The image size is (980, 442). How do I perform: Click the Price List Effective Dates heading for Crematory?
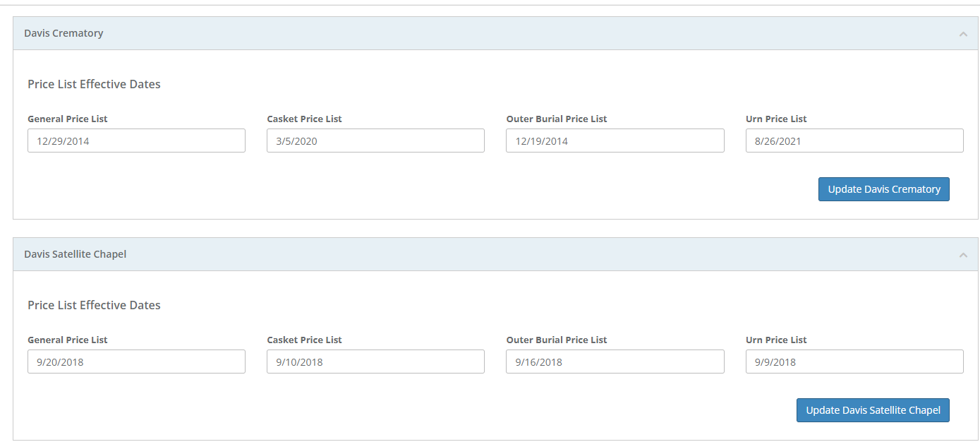click(94, 83)
